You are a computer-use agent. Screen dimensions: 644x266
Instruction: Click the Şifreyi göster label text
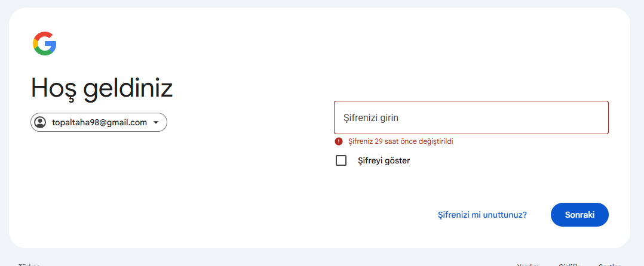coord(384,160)
